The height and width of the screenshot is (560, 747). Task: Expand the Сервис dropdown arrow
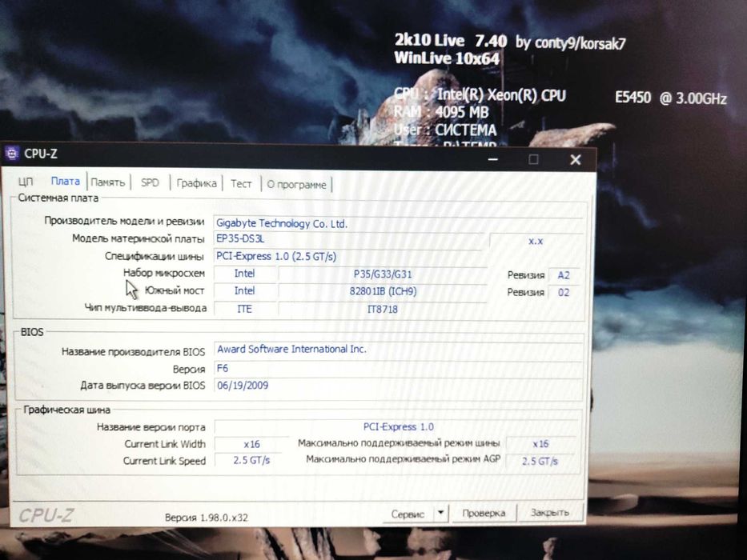click(x=441, y=513)
